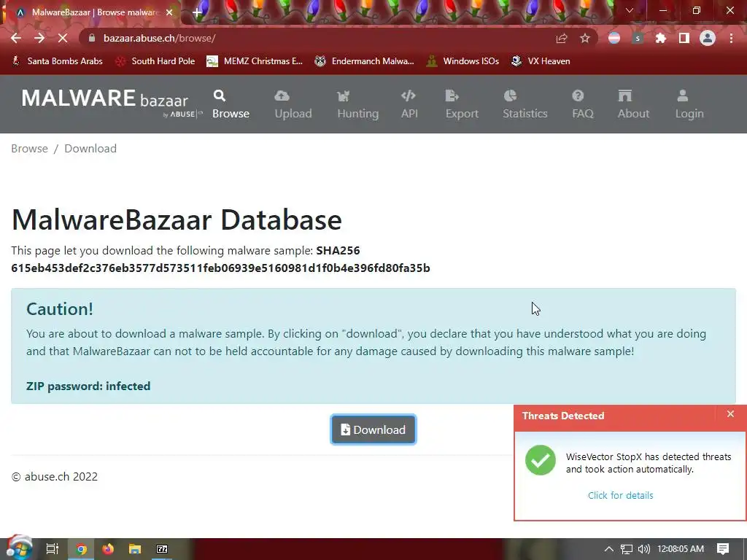Expand the system tray hidden icons chevron
747x560 pixels.
point(609,549)
